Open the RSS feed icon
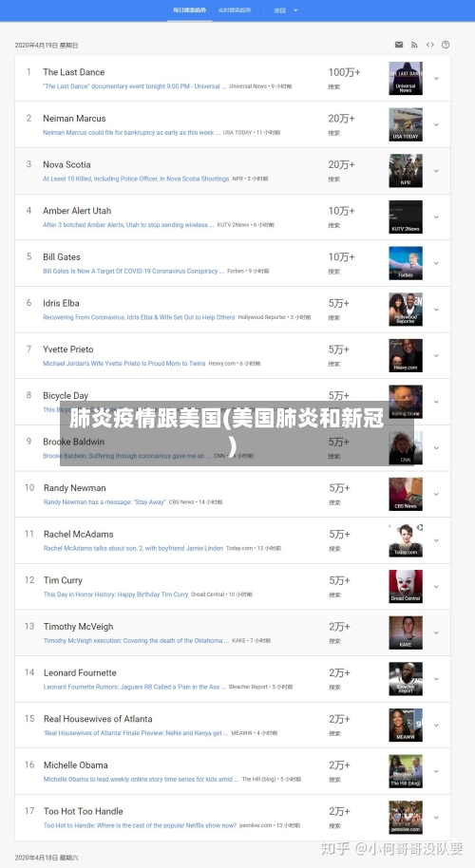Image resolution: width=475 pixels, height=868 pixels. coord(414,45)
